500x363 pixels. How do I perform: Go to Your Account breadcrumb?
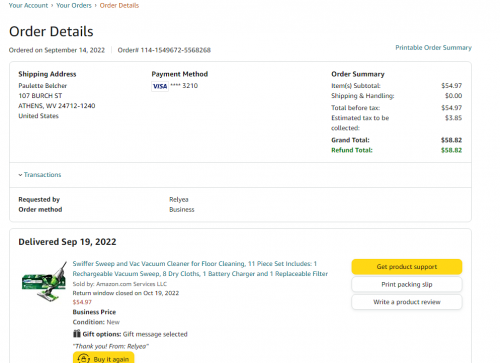pyautogui.click(x=28, y=5)
